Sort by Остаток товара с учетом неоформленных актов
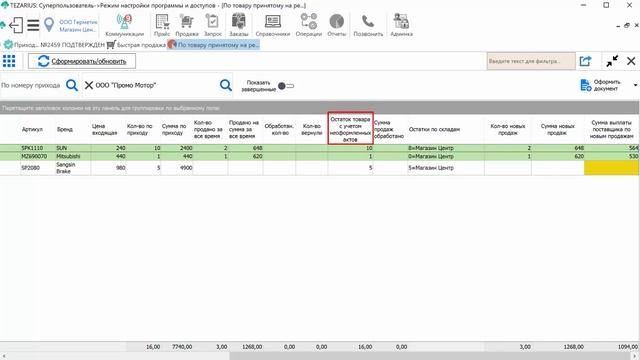This screenshot has width=640, height=360. [350, 129]
